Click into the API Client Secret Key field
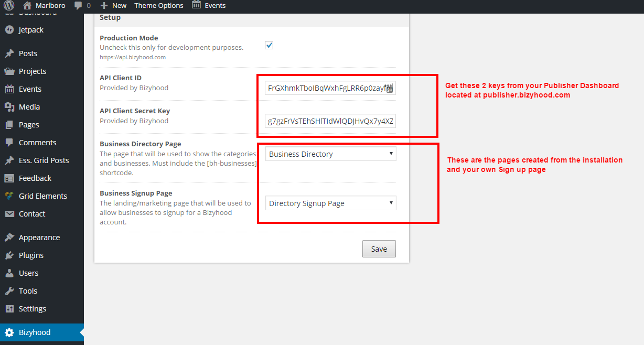 [x=330, y=121]
